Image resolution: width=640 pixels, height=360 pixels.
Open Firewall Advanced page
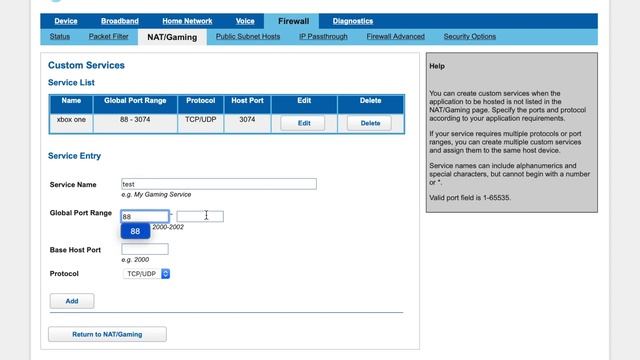pos(396,36)
